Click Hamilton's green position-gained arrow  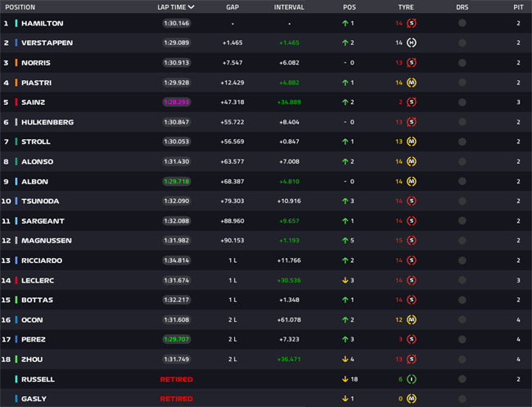[x=345, y=23]
